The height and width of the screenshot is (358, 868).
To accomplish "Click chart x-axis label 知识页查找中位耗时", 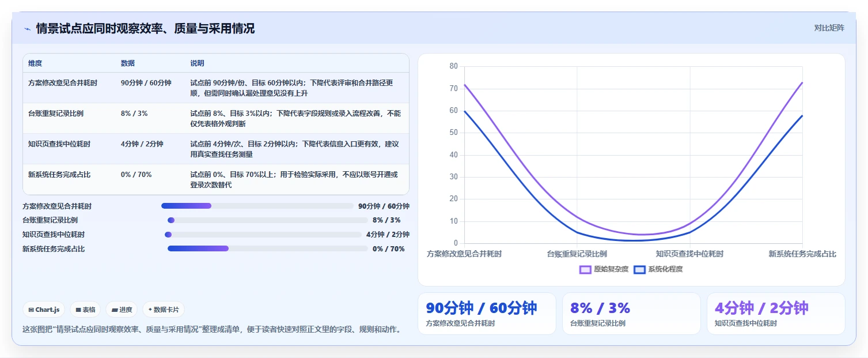I will tap(689, 254).
